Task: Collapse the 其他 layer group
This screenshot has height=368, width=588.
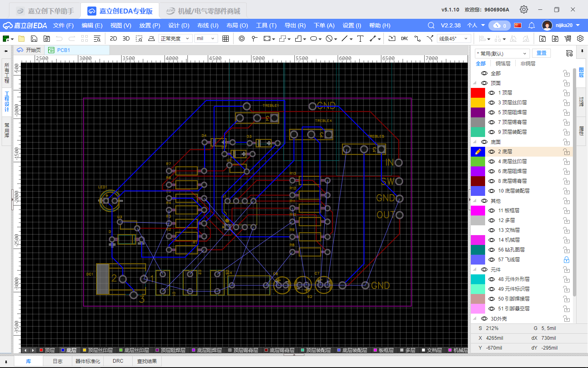Action: 475,201
